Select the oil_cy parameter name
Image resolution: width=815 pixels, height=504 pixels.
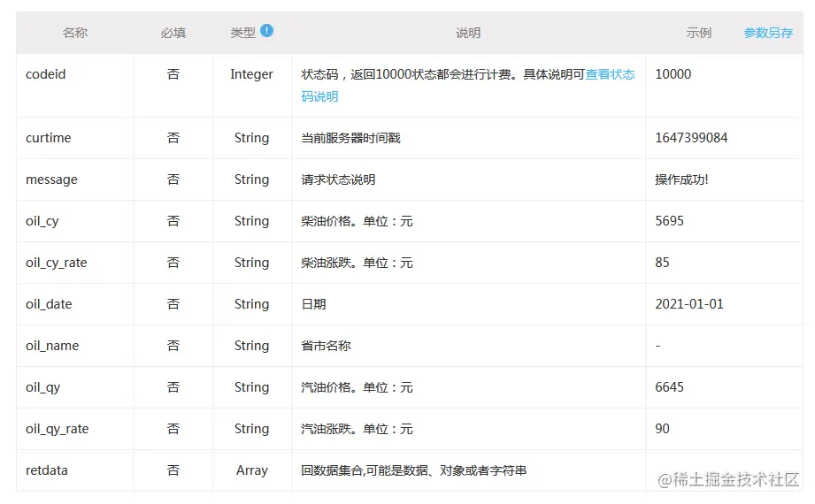(42, 221)
